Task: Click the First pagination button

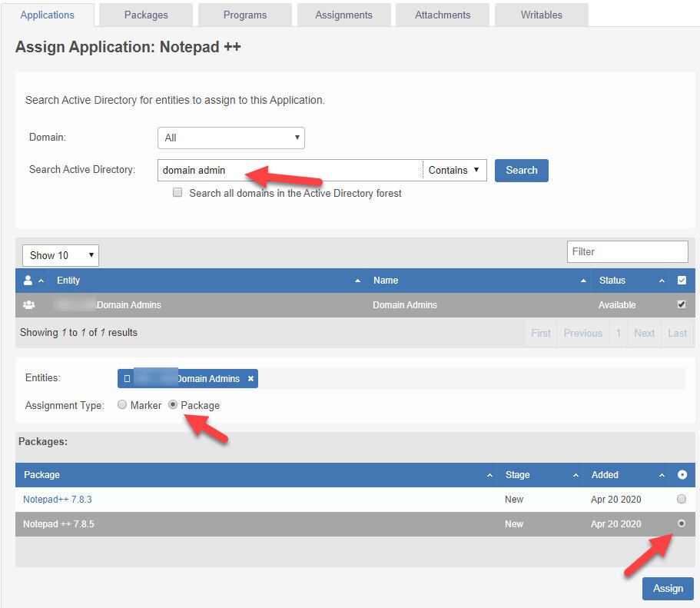Action: [x=541, y=334]
